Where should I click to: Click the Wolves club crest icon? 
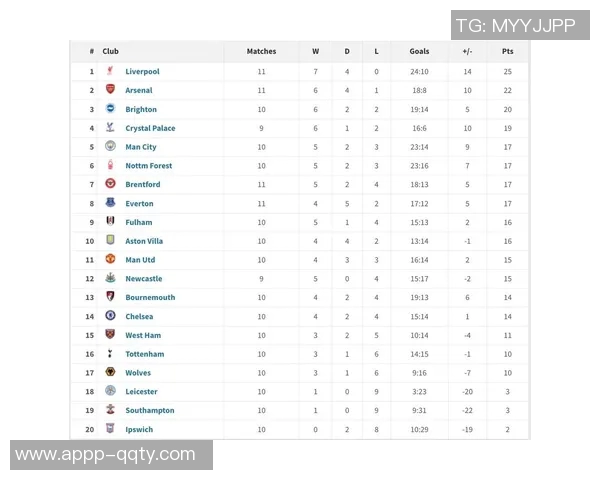[110, 372]
